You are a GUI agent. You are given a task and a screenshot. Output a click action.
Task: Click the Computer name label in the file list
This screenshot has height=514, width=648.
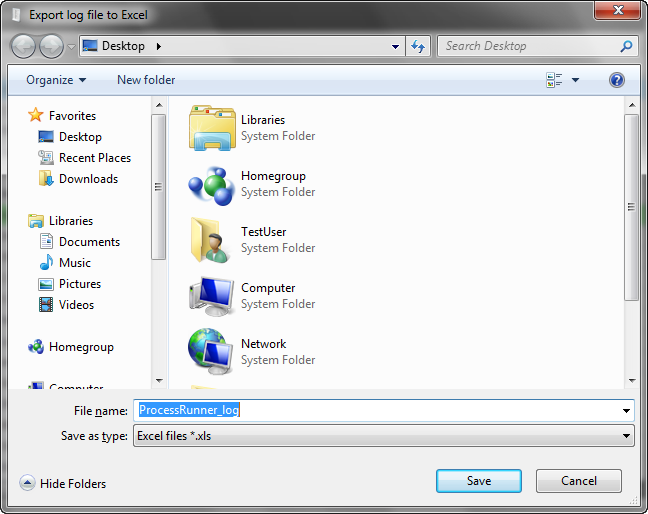click(268, 288)
